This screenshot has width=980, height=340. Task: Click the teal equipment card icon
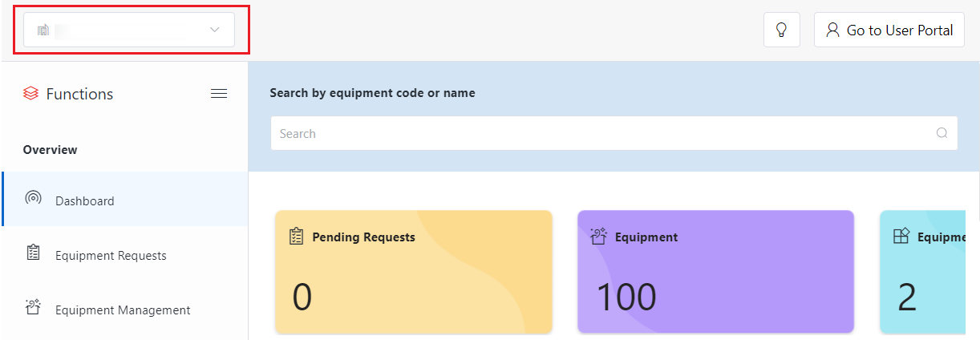pyautogui.click(x=901, y=237)
